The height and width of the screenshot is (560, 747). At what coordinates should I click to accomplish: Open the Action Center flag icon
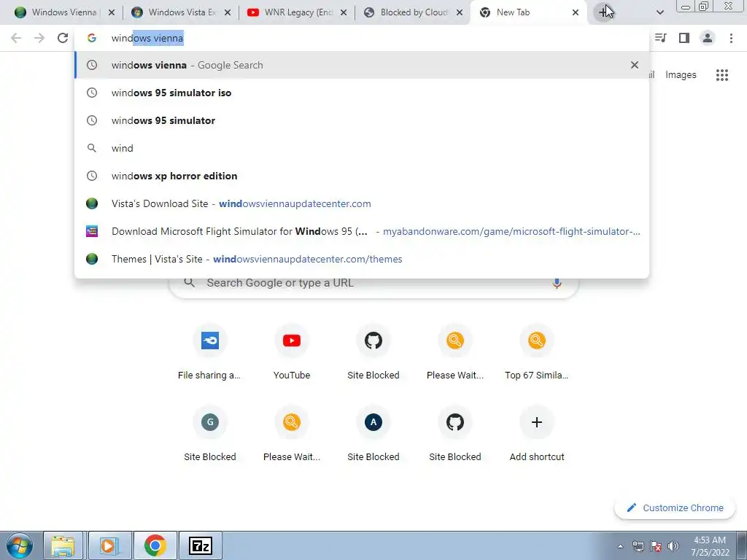click(x=656, y=546)
